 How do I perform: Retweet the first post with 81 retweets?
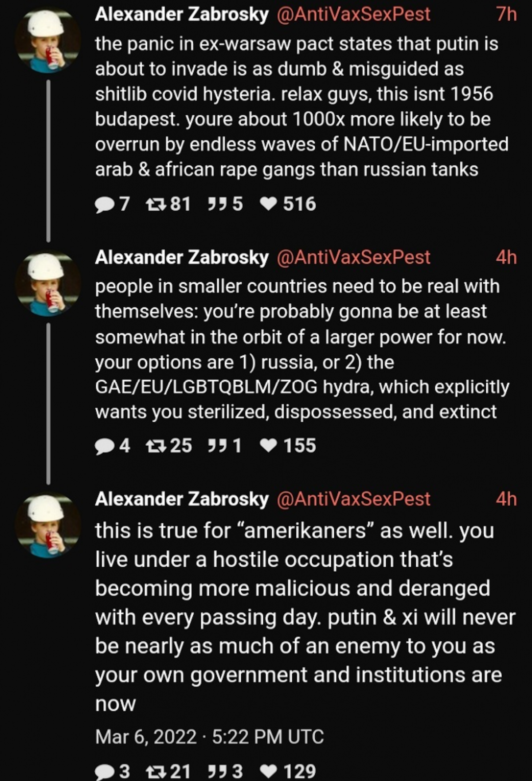156,204
